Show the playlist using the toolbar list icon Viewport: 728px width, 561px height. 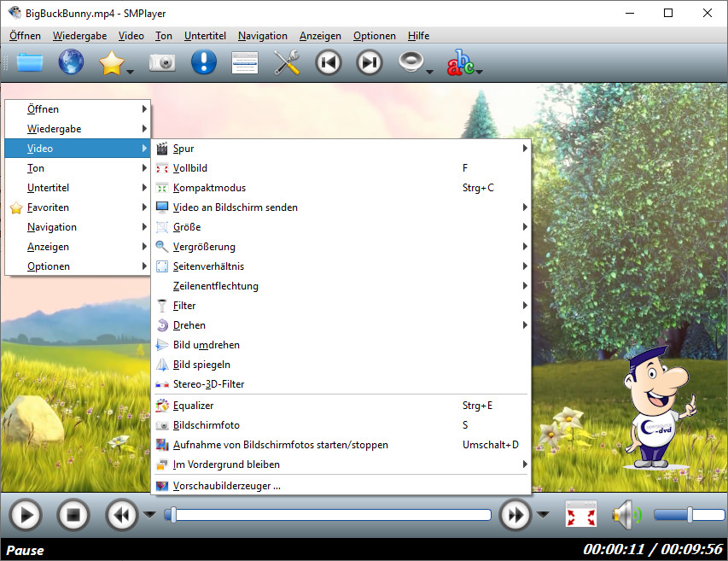(245, 63)
